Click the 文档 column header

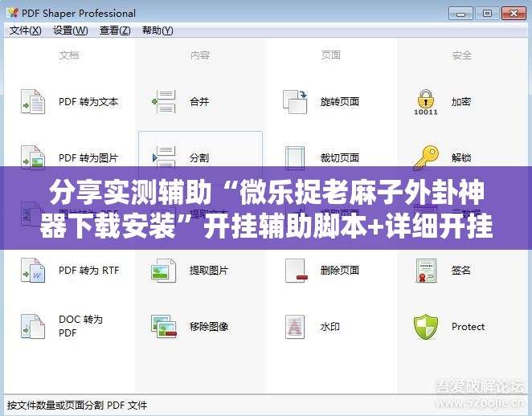click(x=69, y=55)
